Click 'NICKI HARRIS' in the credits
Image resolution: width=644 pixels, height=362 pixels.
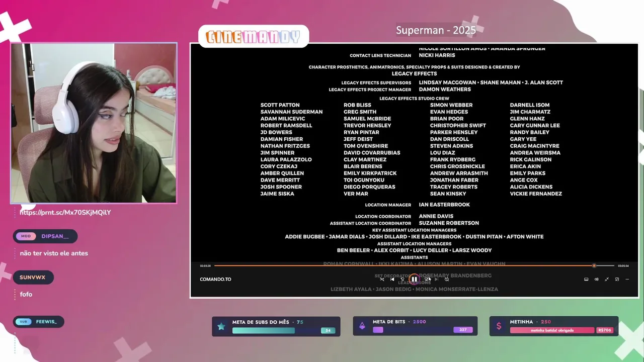pyautogui.click(x=437, y=55)
